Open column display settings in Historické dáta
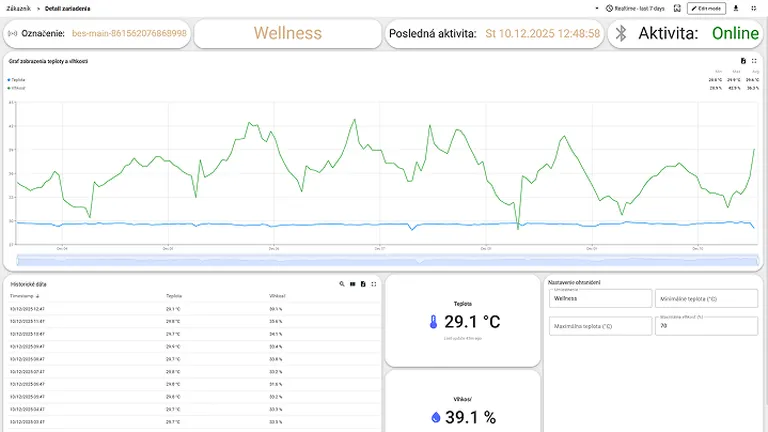768x432 pixels. point(353,284)
